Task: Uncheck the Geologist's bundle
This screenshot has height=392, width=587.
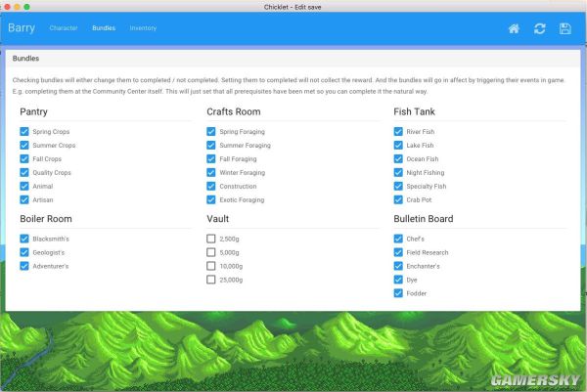Action: [24, 252]
